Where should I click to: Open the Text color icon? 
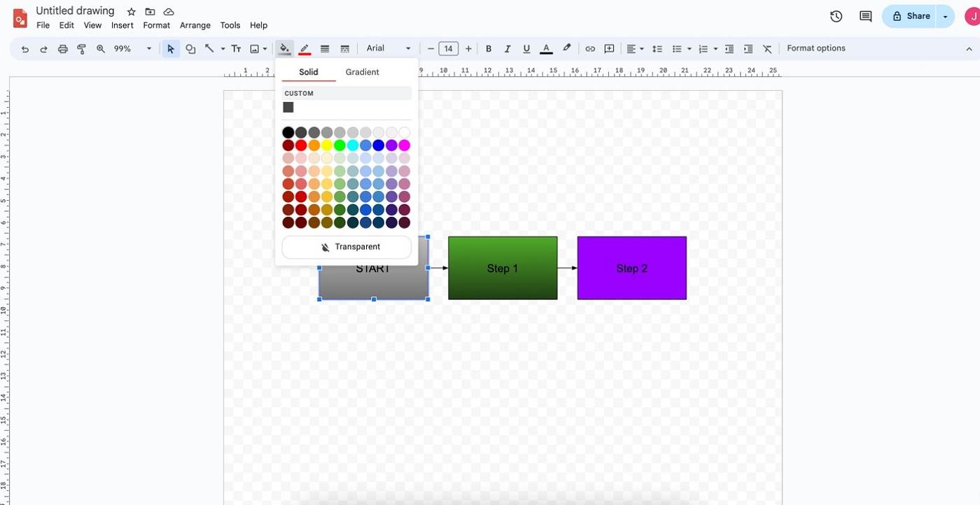(547, 49)
